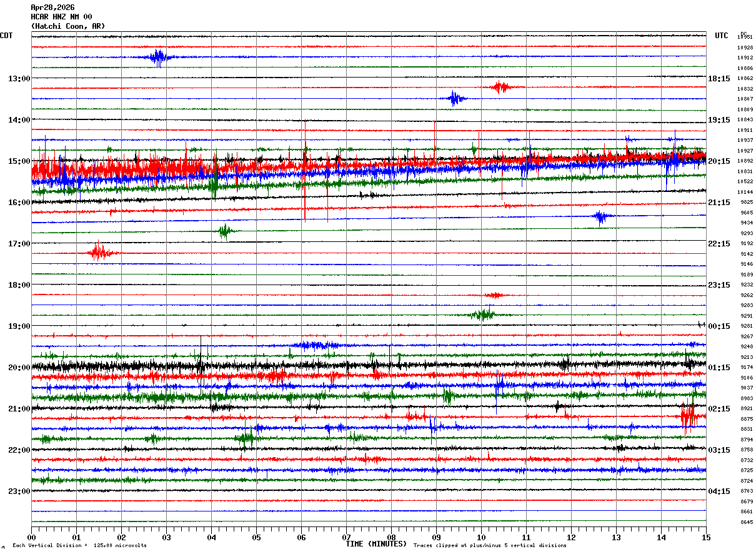Viewport: 756px width, 554px height.
Task: Click the 21:15 UTC time label
Action: [x=719, y=203]
